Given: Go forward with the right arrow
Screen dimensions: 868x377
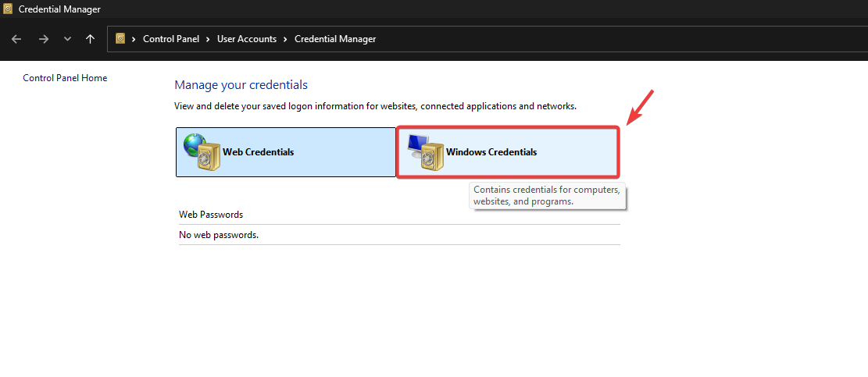Looking at the screenshot, I should (44, 39).
